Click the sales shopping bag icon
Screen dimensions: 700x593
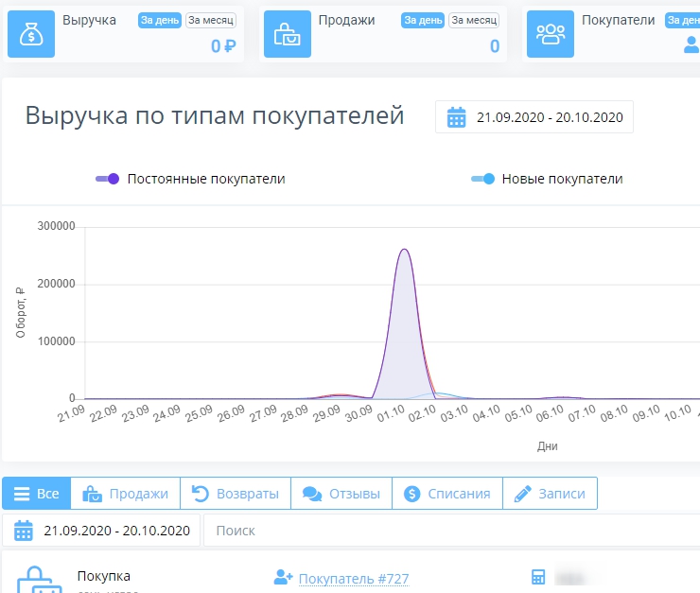click(286, 34)
